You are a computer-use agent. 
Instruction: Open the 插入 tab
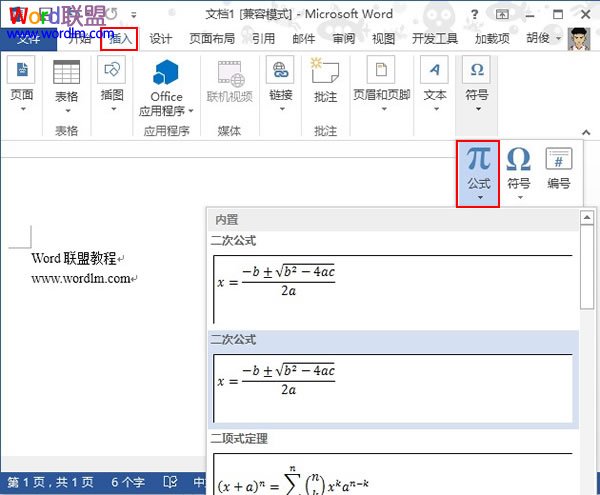tap(119, 39)
